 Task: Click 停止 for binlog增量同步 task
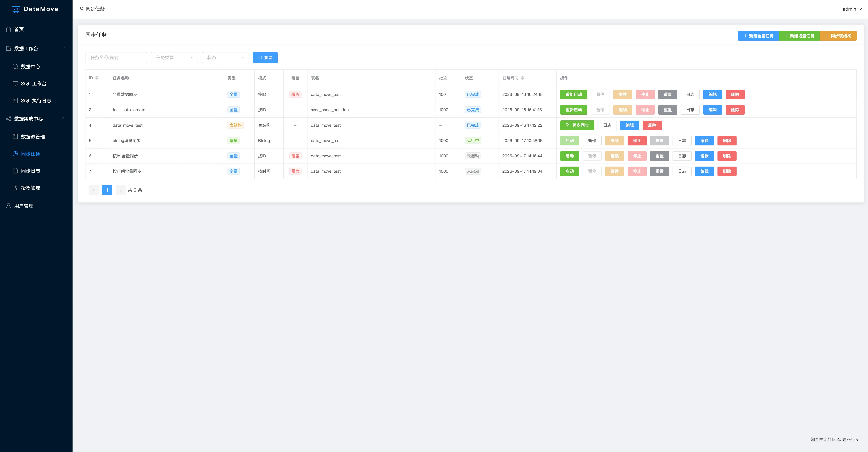click(637, 141)
